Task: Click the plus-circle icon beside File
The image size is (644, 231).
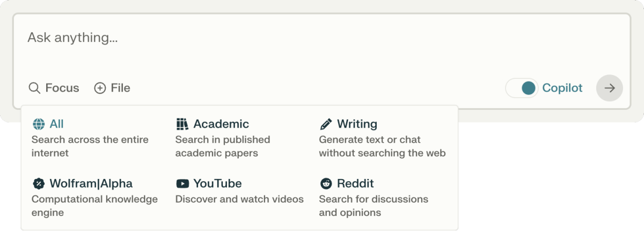Action: (100, 88)
